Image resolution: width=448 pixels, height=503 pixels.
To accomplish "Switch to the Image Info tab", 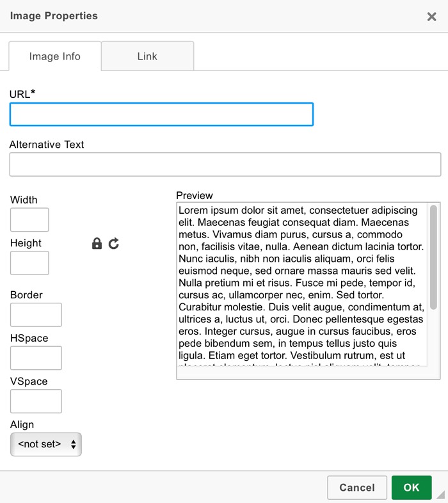I will pyautogui.click(x=55, y=56).
